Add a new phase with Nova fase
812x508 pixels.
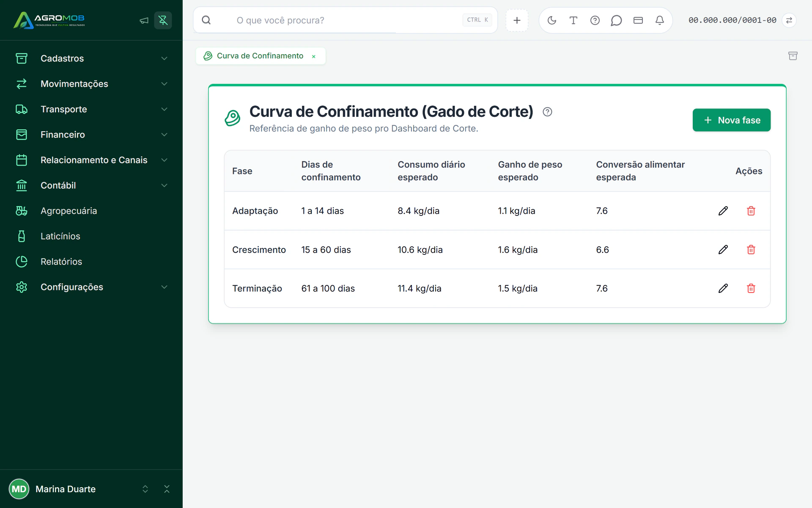click(x=731, y=120)
